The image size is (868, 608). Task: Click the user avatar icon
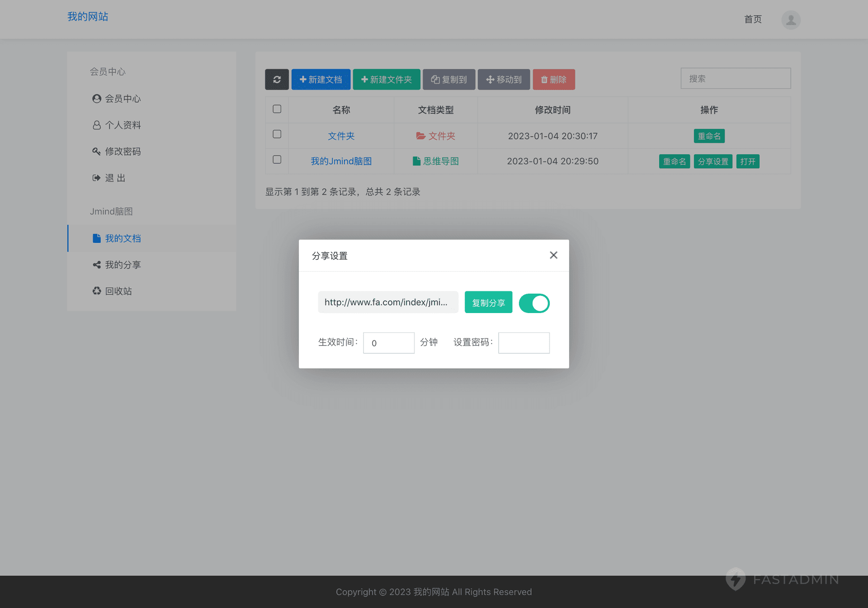point(791,20)
